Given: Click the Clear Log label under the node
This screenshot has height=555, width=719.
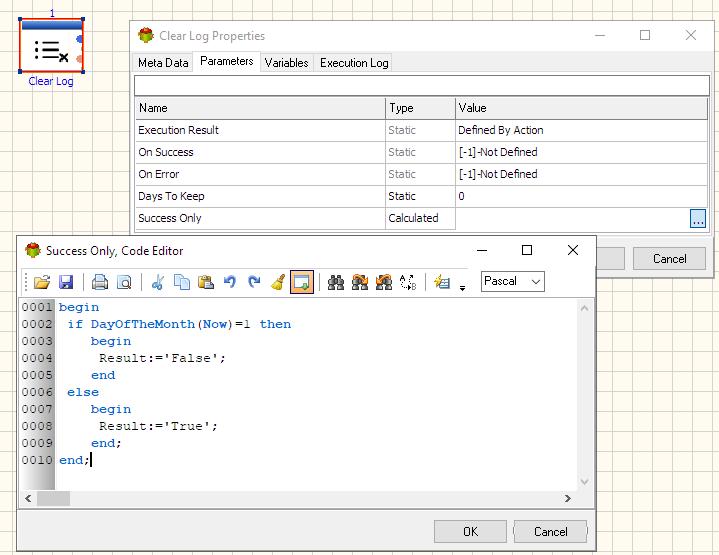Looking at the screenshot, I should pyautogui.click(x=51, y=81).
